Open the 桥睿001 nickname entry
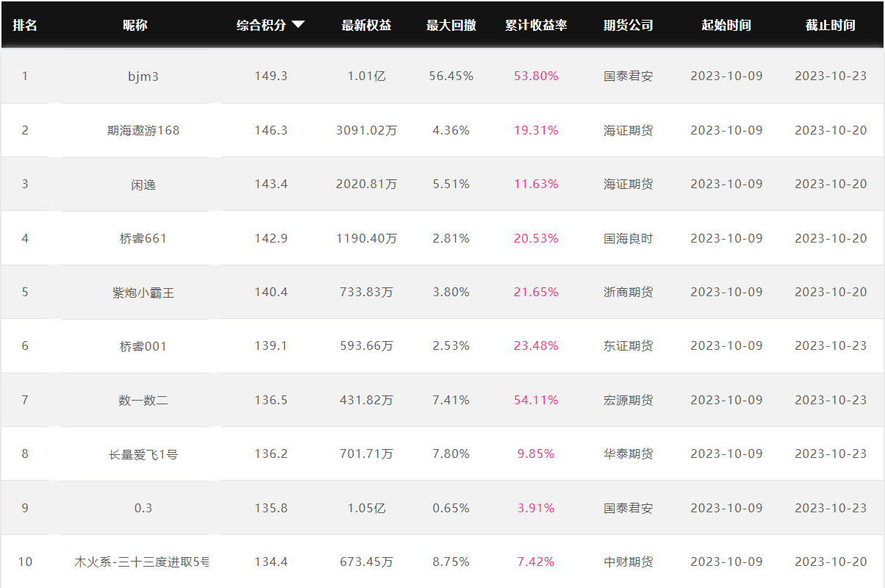Screen dimensions: 885x588 143,346
